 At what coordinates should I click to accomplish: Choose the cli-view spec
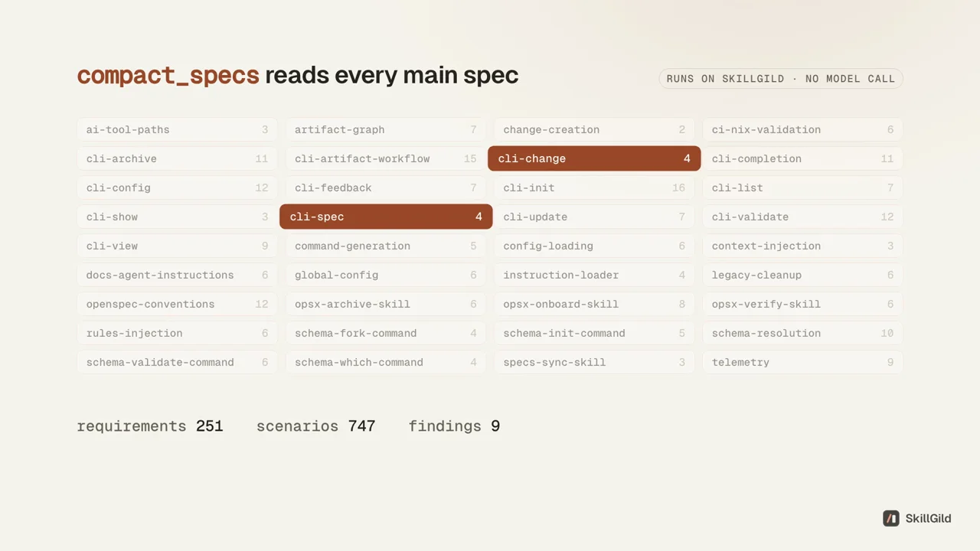point(177,246)
